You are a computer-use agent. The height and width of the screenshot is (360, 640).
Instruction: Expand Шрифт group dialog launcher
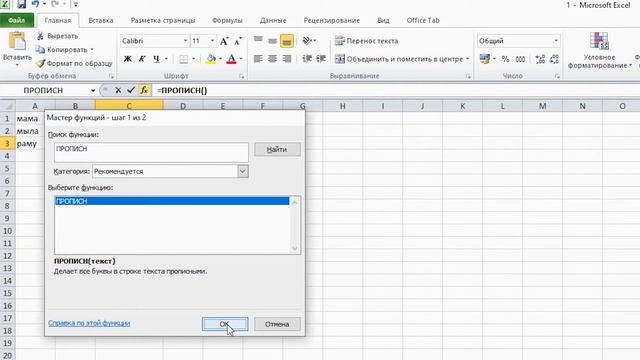tap(242, 76)
